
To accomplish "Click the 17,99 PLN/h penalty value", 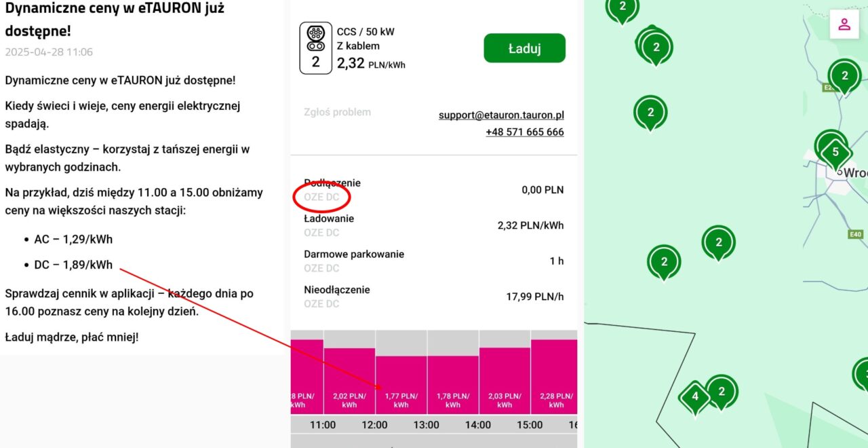I will 535,297.
